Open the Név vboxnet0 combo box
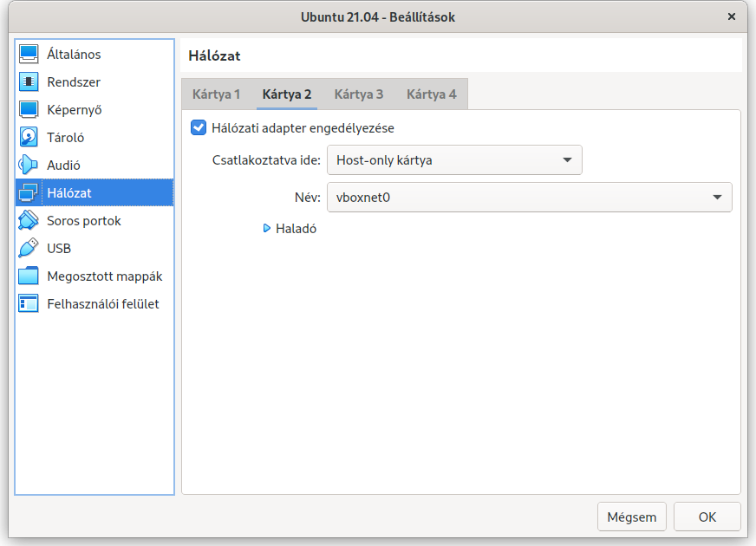 [x=530, y=197]
